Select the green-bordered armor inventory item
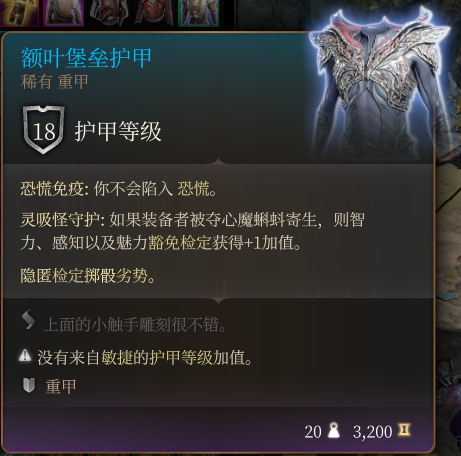 [x=199, y=13]
